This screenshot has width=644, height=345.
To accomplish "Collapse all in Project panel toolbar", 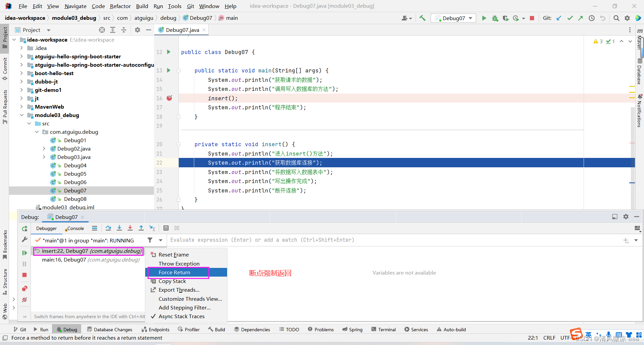I will tap(124, 30).
